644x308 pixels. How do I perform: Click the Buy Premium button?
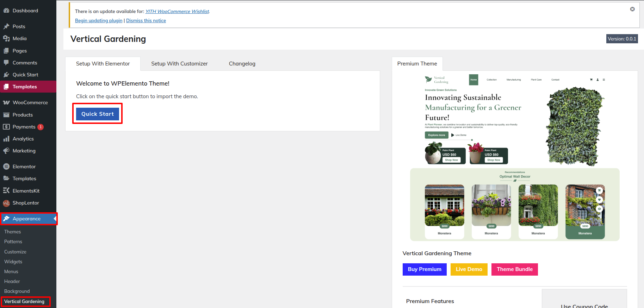click(x=425, y=269)
